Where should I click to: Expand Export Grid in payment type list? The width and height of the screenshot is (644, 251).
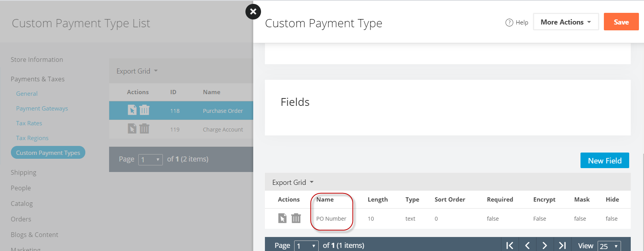pyautogui.click(x=137, y=71)
